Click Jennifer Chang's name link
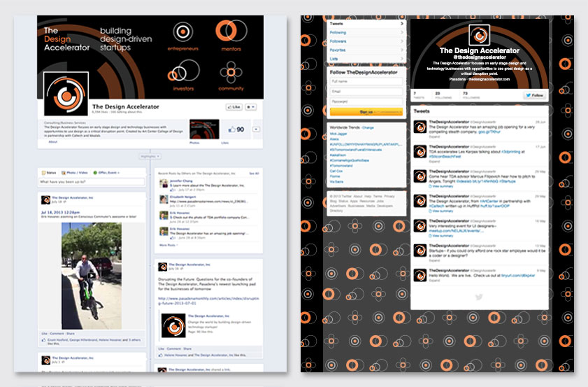 coord(181,181)
